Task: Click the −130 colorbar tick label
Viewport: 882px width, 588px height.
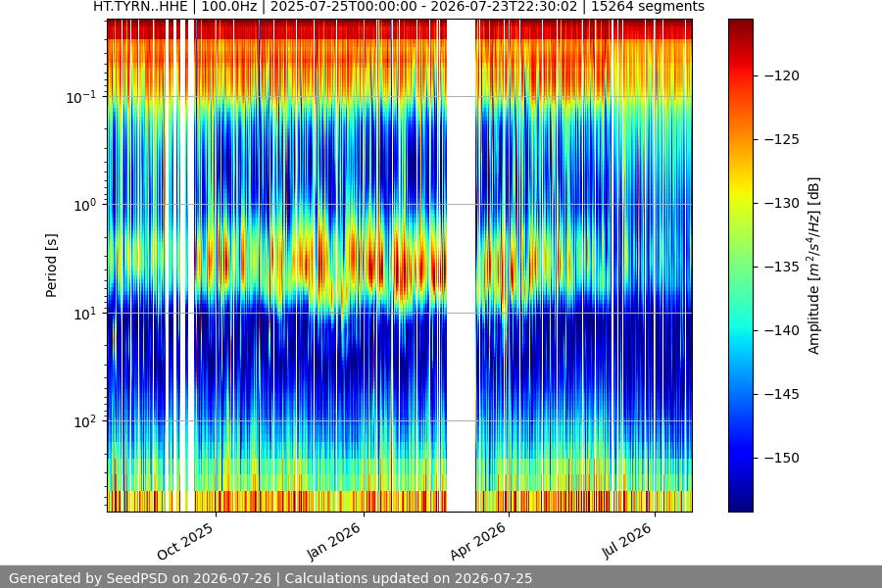Action: tap(782, 203)
